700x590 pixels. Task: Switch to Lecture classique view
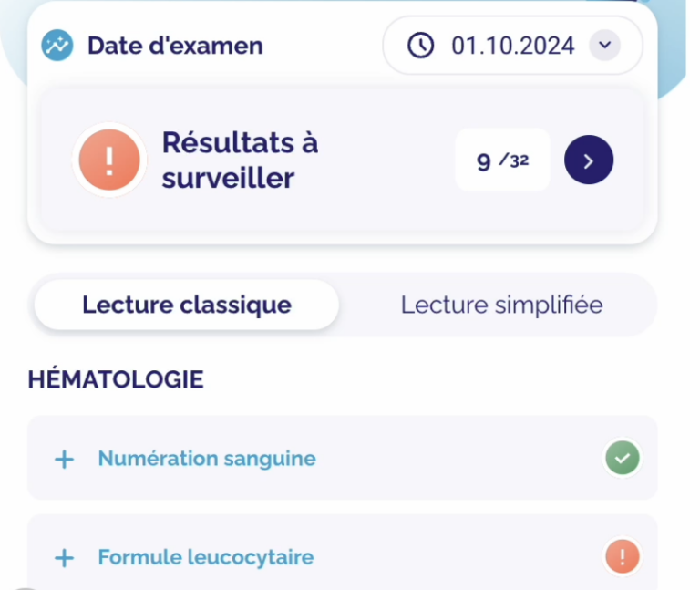click(187, 305)
